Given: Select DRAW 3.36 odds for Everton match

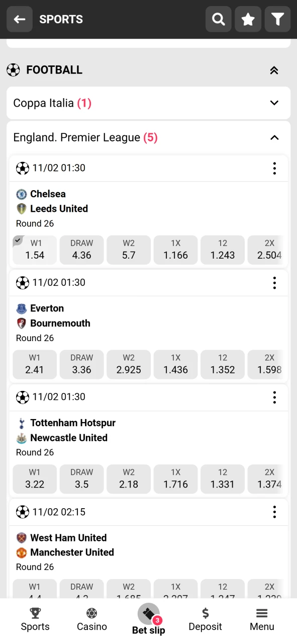Looking at the screenshot, I should point(81,364).
